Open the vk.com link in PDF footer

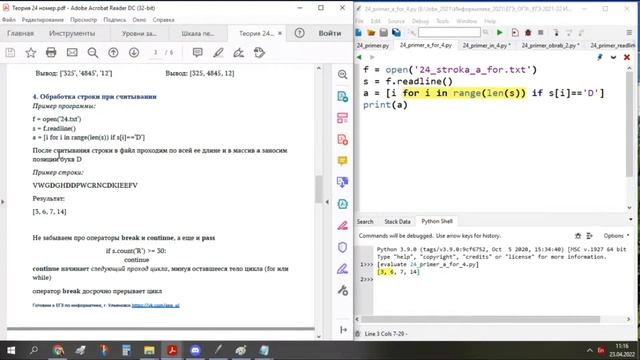click(x=156, y=305)
